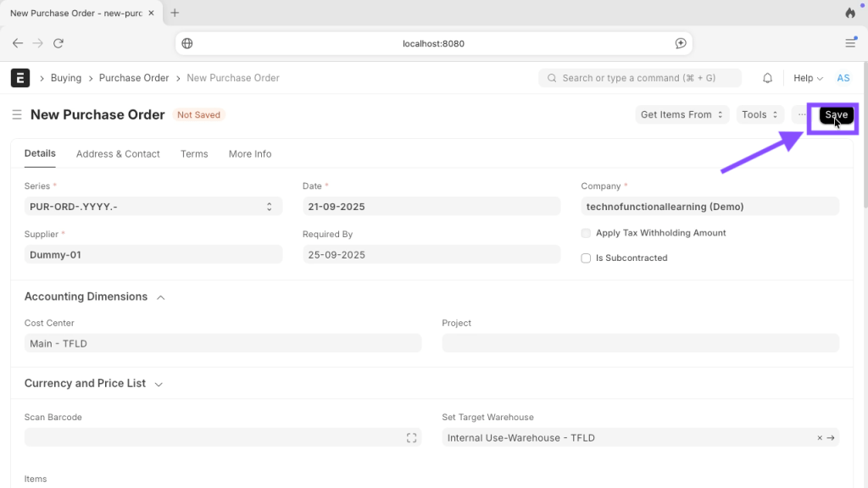Clear the Set Target Warehouse value
Screen dimensions: 868x488
[x=820, y=438]
